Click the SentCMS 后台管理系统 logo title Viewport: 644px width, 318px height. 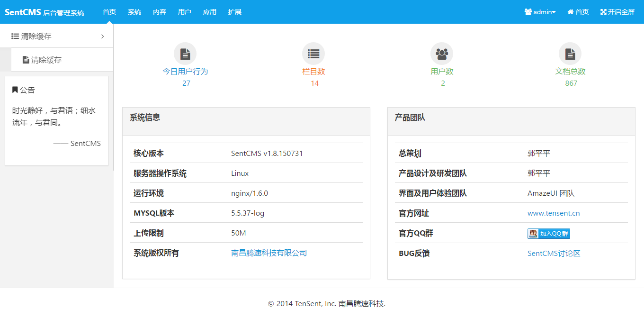pyautogui.click(x=45, y=12)
